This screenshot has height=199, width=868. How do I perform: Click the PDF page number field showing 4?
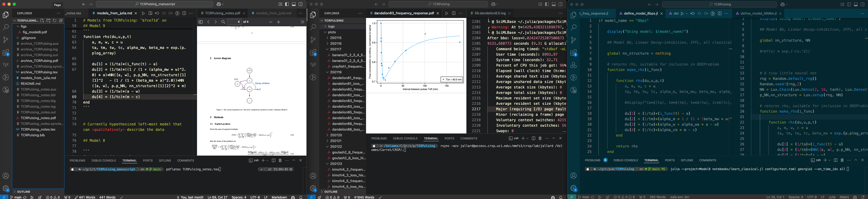pos(234,22)
